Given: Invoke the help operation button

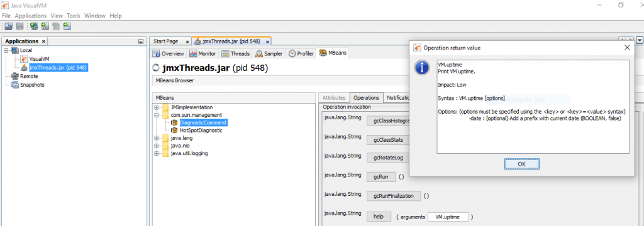Looking at the screenshot, I should click(x=378, y=216).
